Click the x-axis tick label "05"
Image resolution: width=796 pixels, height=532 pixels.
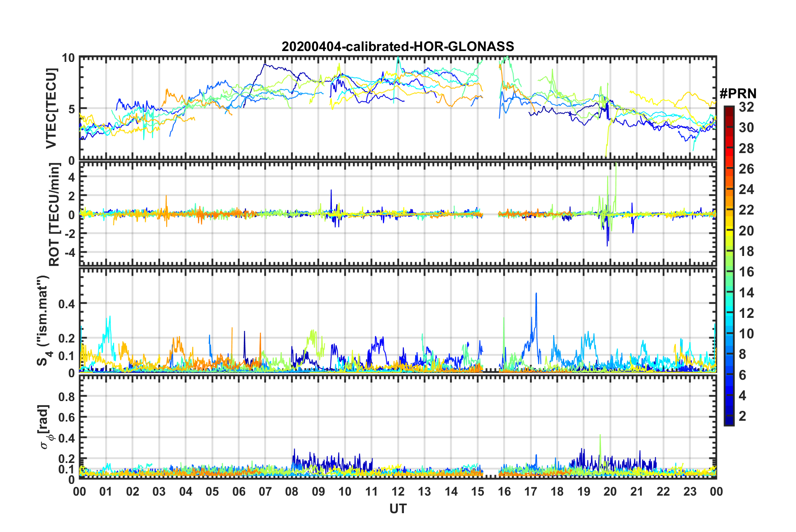pyautogui.click(x=212, y=491)
